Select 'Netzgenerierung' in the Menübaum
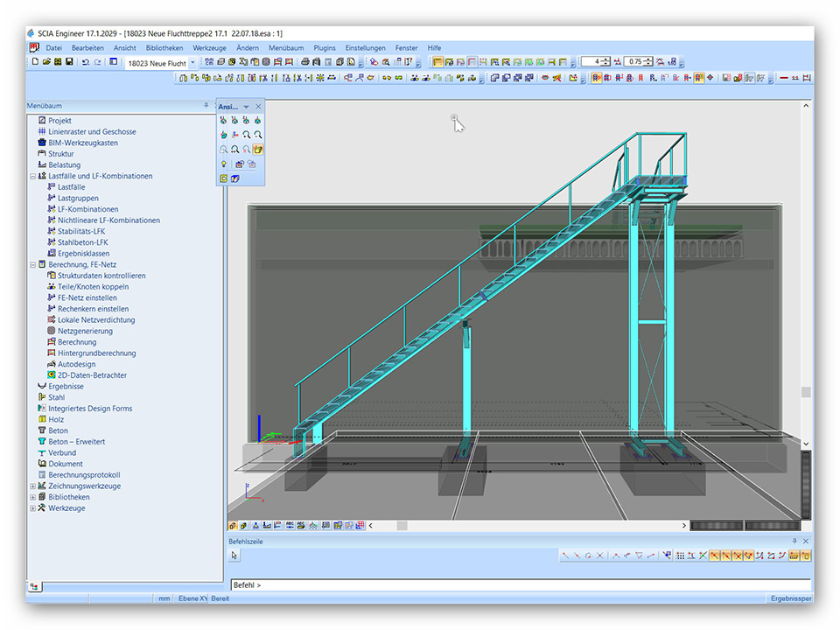The width and height of the screenshot is (840, 630). [85, 331]
